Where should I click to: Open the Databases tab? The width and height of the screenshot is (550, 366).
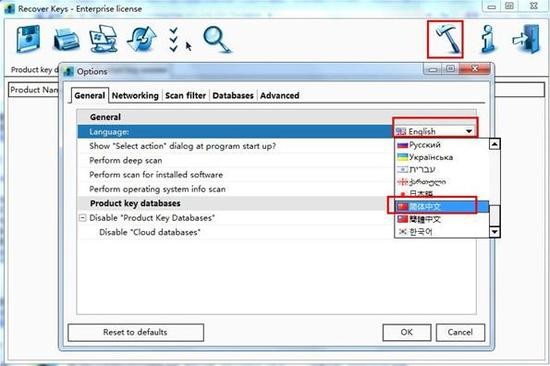tap(233, 95)
